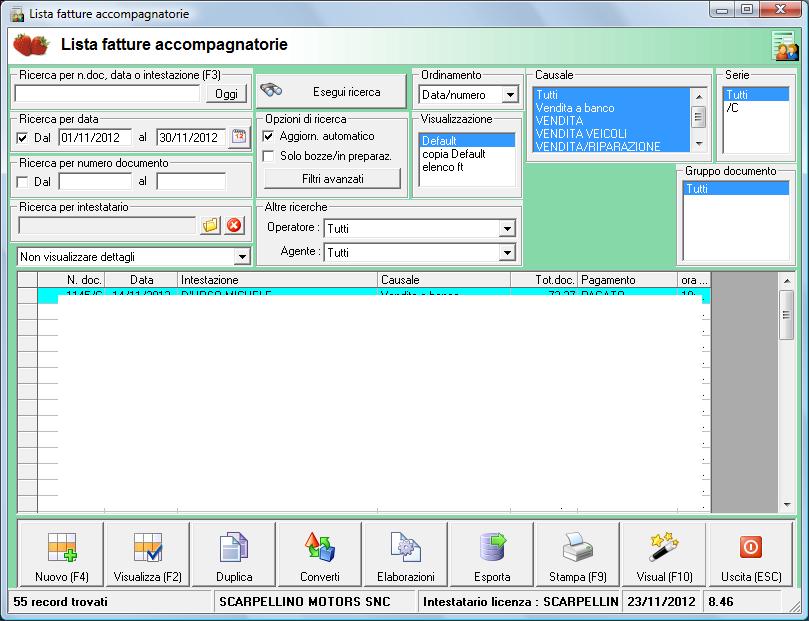Clear the intestatario with the red X icon
This screenshot has height=621, width=809.
pos(235,225)
